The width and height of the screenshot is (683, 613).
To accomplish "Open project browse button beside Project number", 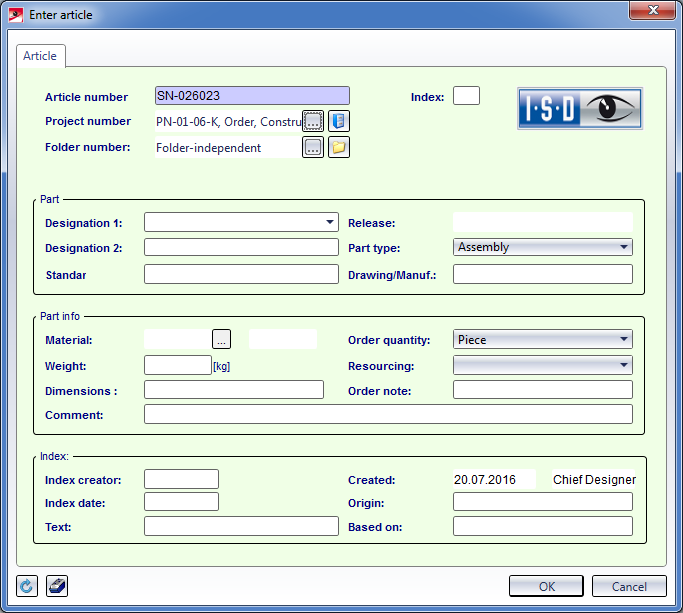I will 313,121.
